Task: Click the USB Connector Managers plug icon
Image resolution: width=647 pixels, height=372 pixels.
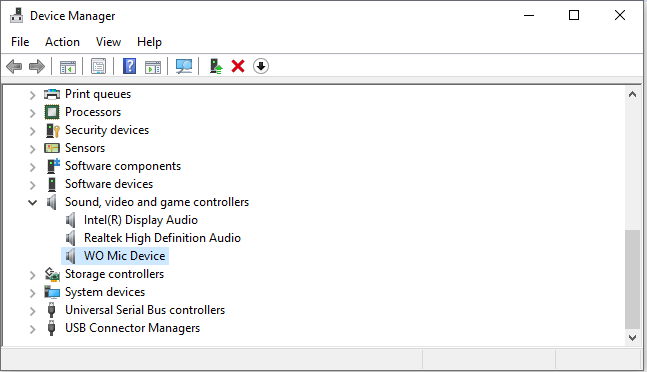Action: click(x=52, y=328)
